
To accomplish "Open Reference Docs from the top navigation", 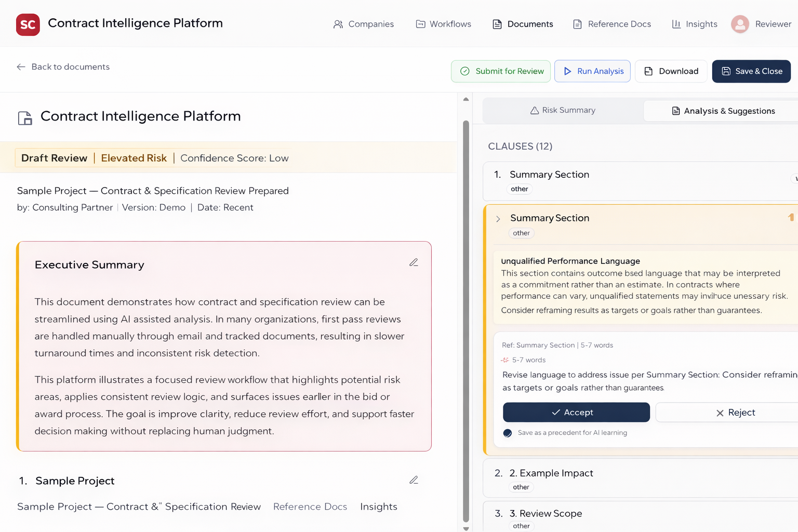I will (611, 24).
